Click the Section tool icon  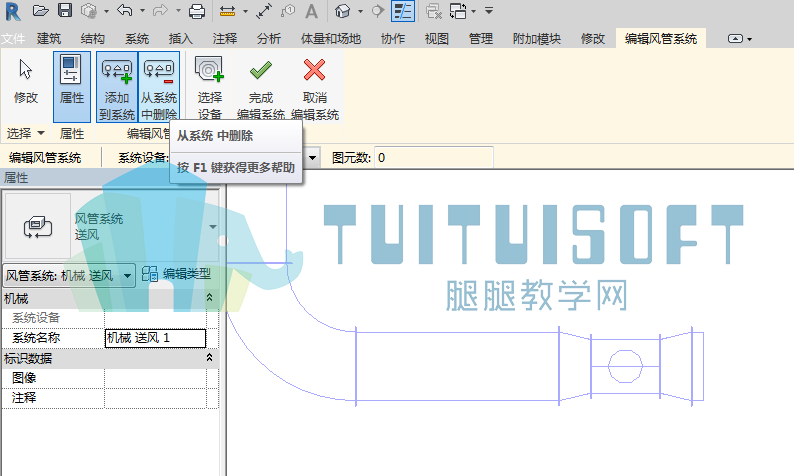point(377,11)
